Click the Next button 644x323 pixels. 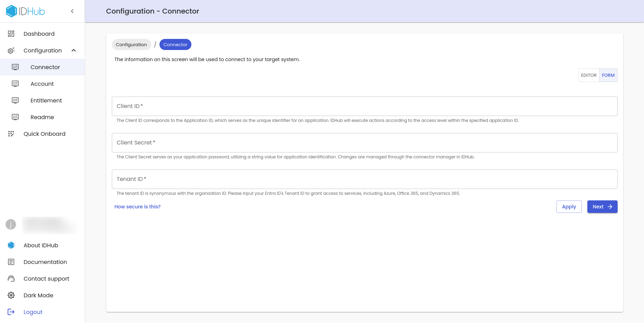pos(602,207)
